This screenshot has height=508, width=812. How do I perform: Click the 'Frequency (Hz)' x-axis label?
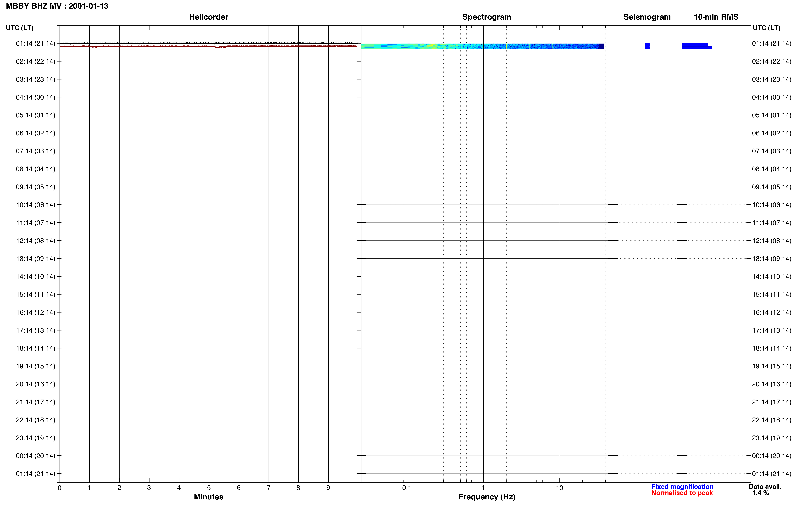[x=487, y=497]
